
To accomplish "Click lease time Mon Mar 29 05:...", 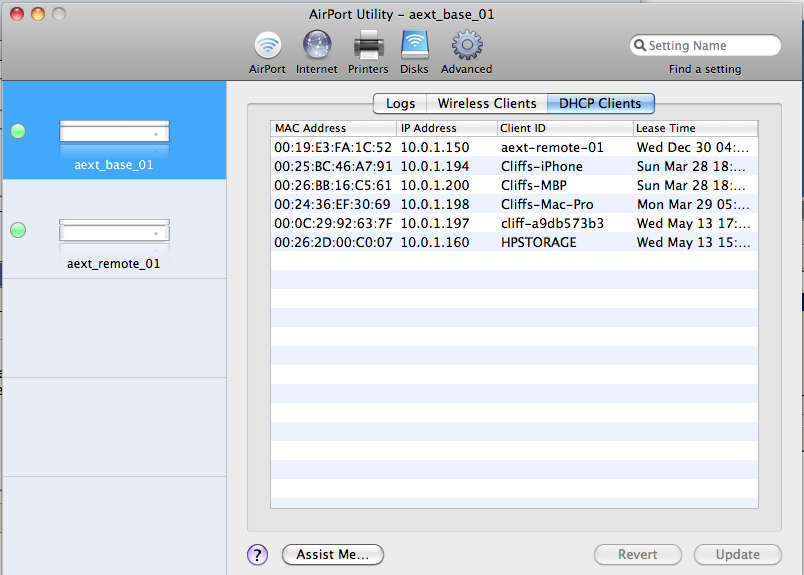I will tap(693, 205).
